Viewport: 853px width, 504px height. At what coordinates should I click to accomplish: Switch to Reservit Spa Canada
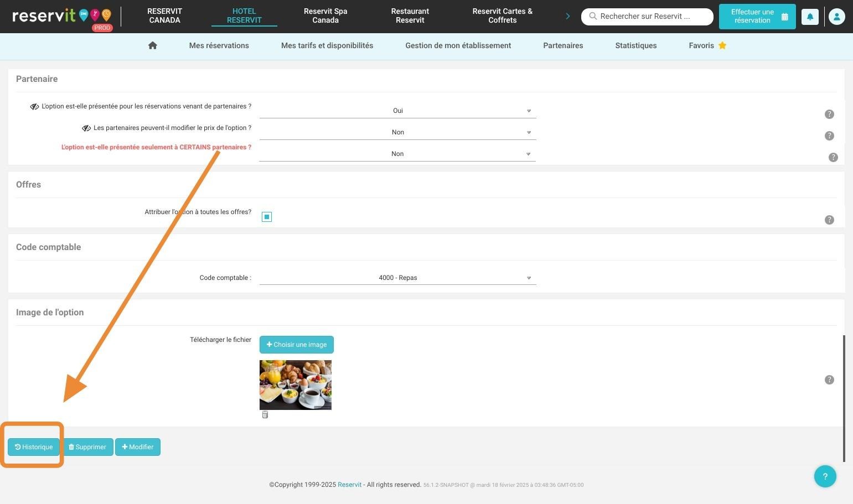325,15
